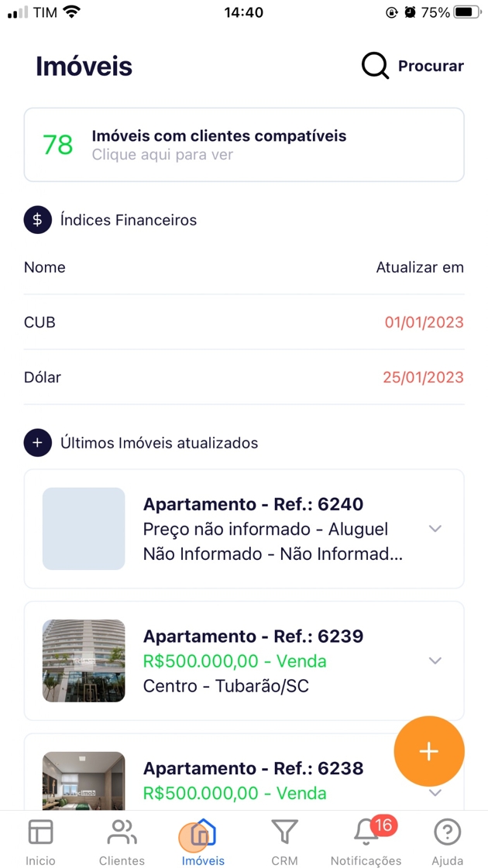488x868 pixels.
Task: Tap the Procurar label
Action: (431, 66)
